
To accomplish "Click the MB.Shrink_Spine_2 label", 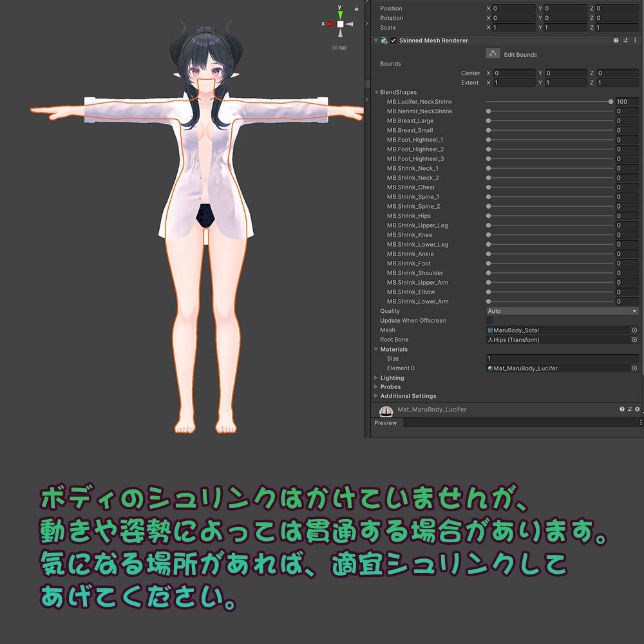I will (x=413, y=207).
